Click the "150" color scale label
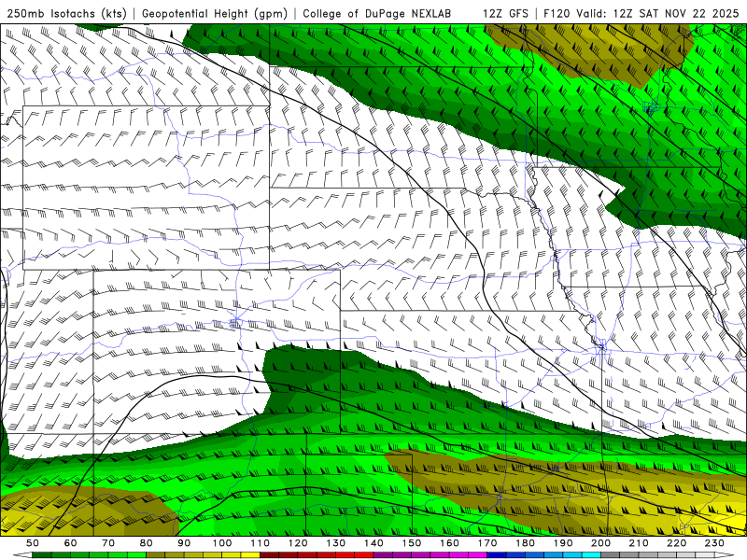This screenshot has height=560, width=747. (x=412, y=543)
